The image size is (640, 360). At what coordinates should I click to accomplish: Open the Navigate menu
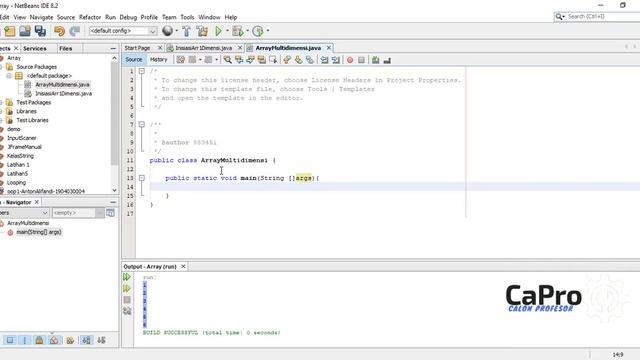click(41, 17)
